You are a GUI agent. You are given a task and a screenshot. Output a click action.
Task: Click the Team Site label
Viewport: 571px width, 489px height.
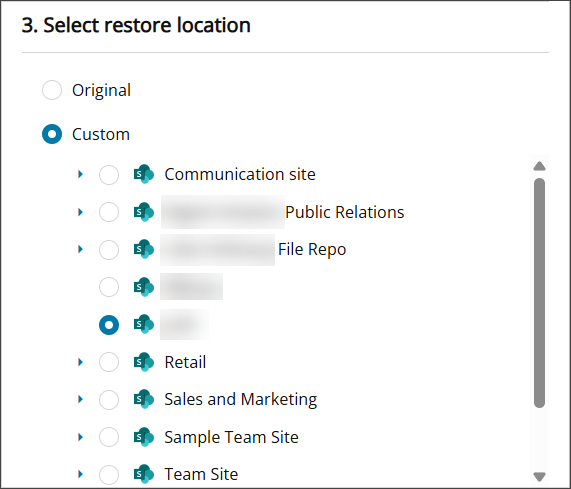coord(201,474)
